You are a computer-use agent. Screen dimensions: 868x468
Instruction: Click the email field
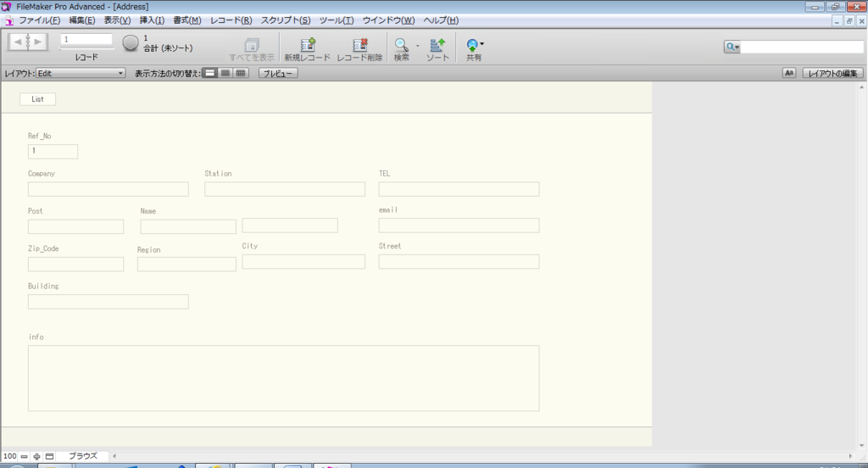(459, 225)
